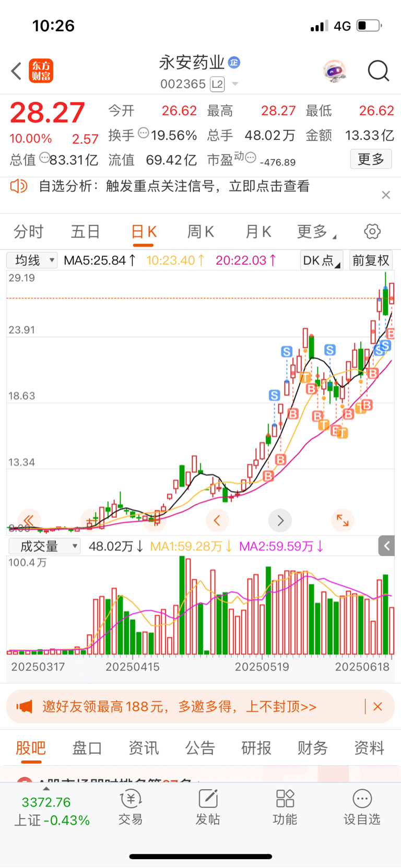Open the 均线 indicator dropdown

[32, 260]
